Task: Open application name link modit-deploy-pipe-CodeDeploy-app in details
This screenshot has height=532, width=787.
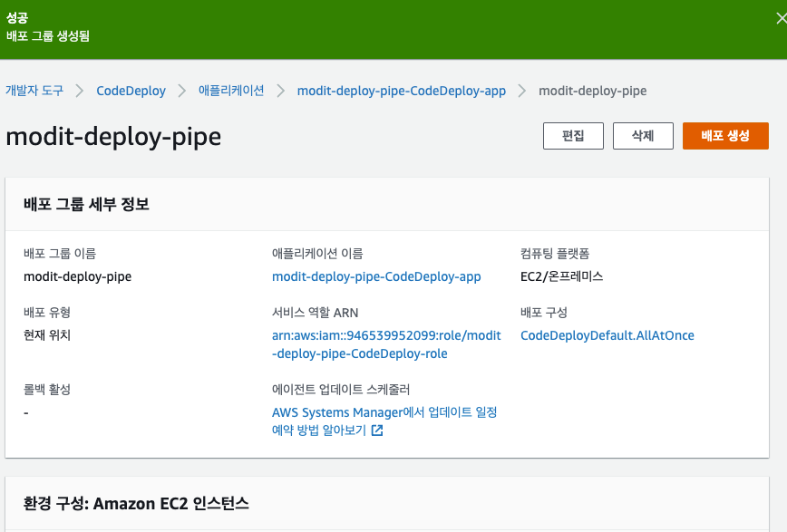Action: (376, 276)
